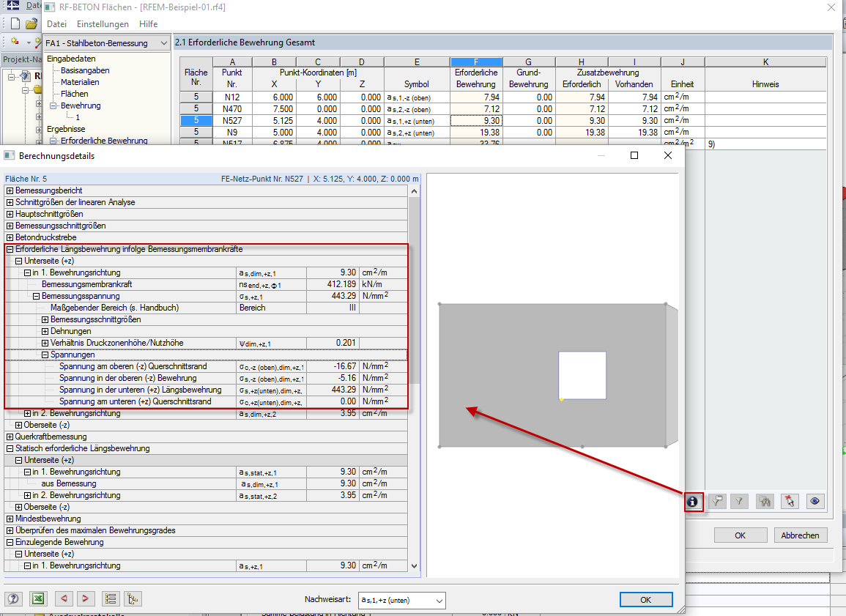Click OK in the Berechnungsdetails dialog
846x616 pixels.
pos(646,600)
